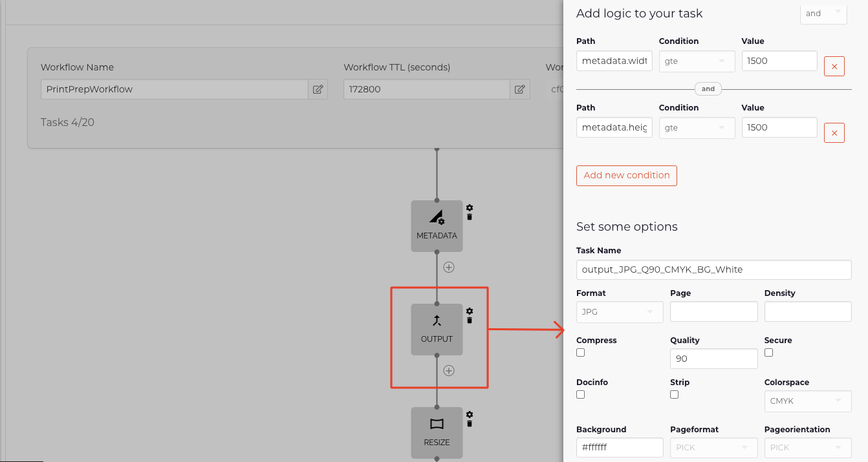Enable the Compress checkbox

tap(580, 352)
